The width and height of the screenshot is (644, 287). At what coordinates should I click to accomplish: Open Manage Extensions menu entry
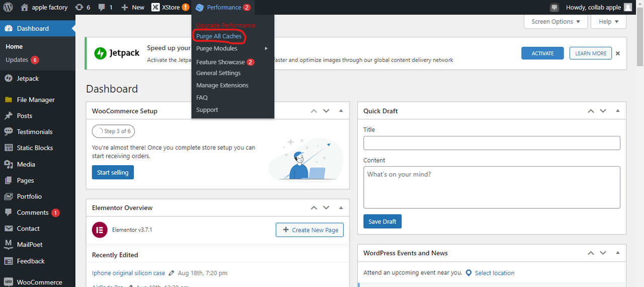click(222, 85)
